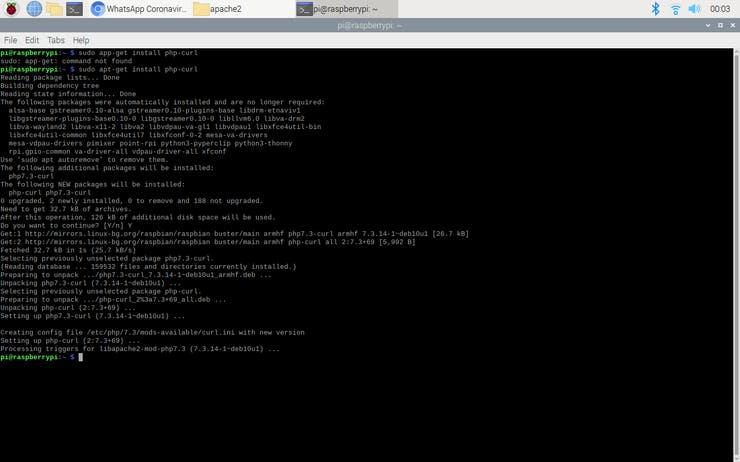Open the Bluetooth tray icon
Image resolution: width=740 pixels, height=462 pixels.
[x=655, y=8]
